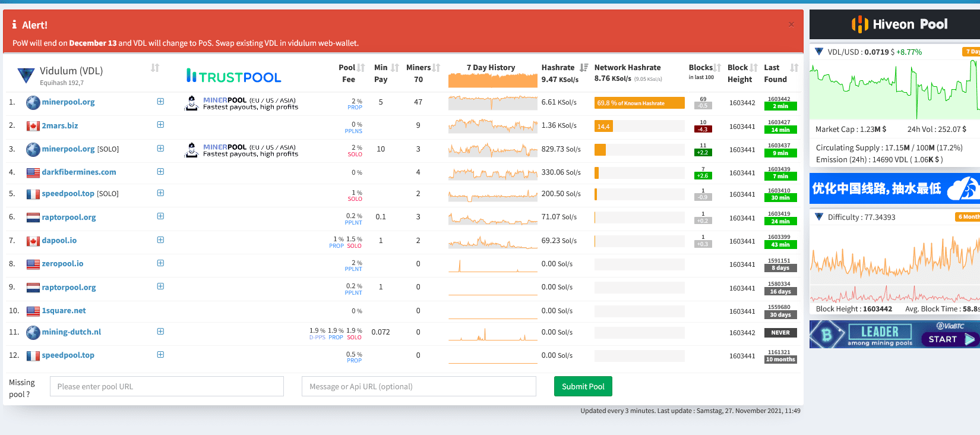Click 69.8% of Known Hashrate bar
The height and width of the screenshot is (435, 980).
pyautogui.click(x=640, y=103)
